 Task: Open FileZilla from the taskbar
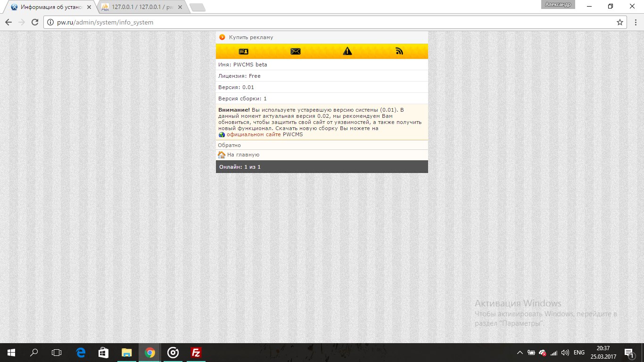[196, 353]
